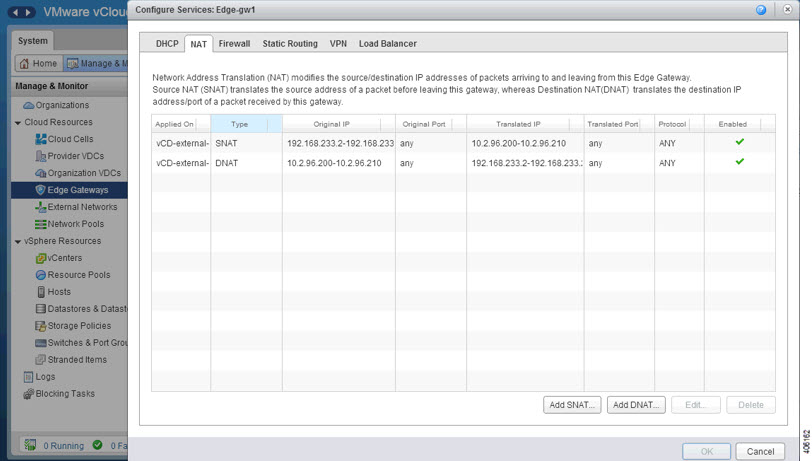Image resolution: width=812 pixels, height=461 pixels.
Task: Click the vCenters icon
Action: [x=40, y=258]
